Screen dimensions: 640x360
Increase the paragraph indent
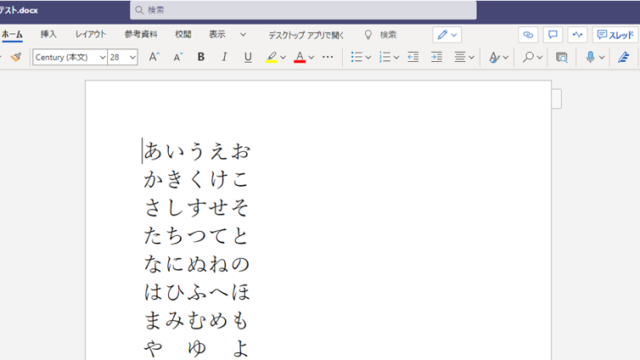point(436,57)
